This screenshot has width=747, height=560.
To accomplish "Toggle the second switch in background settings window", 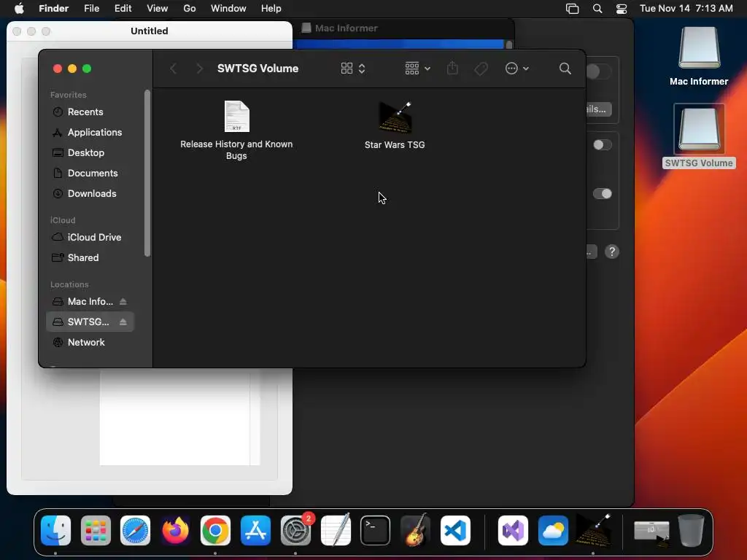I will click(x=603, y=145).
